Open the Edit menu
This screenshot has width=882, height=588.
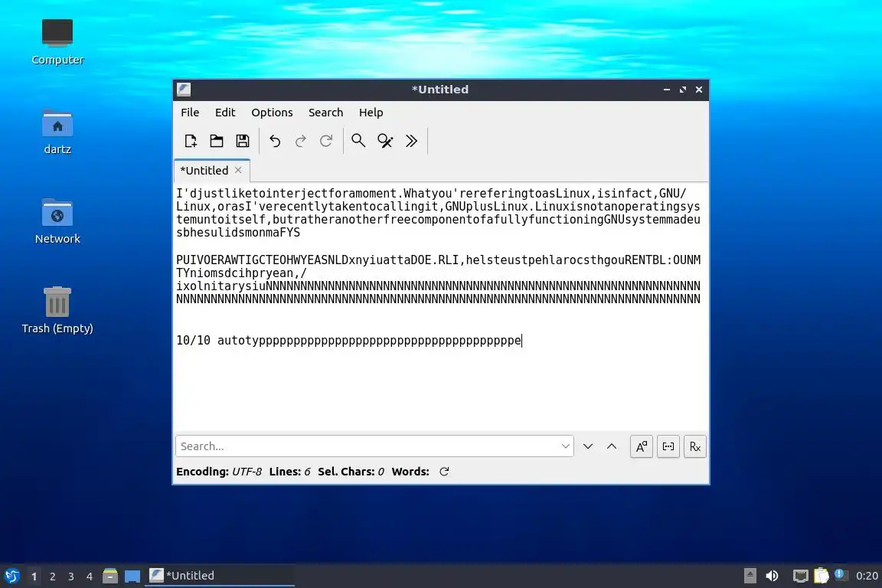click(x=225, y=113)
